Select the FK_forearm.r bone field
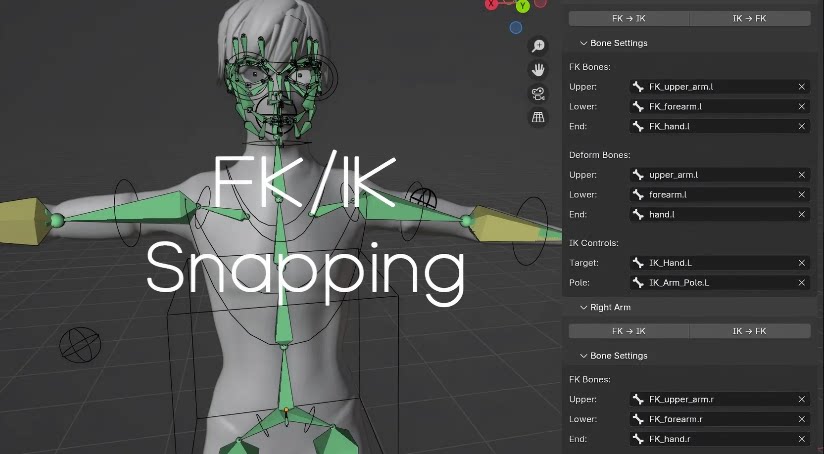 (720, 419)
